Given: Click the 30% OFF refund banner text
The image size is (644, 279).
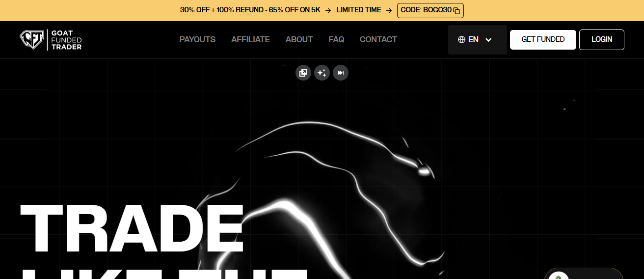Looking at the screenshot, I should tap(250, 10).
